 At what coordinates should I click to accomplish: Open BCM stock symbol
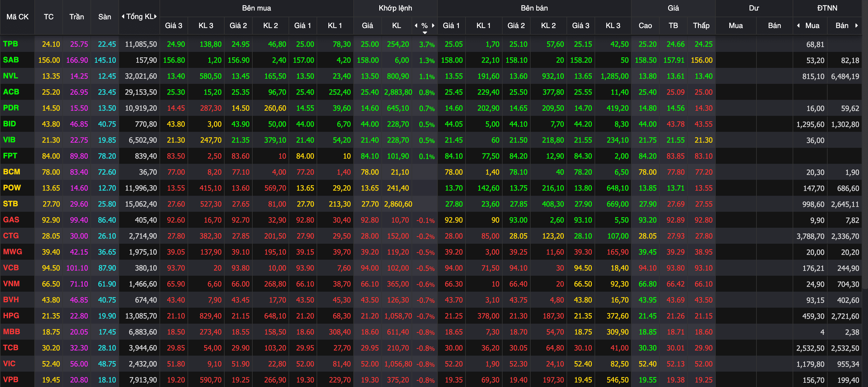[x=11, y=172]
